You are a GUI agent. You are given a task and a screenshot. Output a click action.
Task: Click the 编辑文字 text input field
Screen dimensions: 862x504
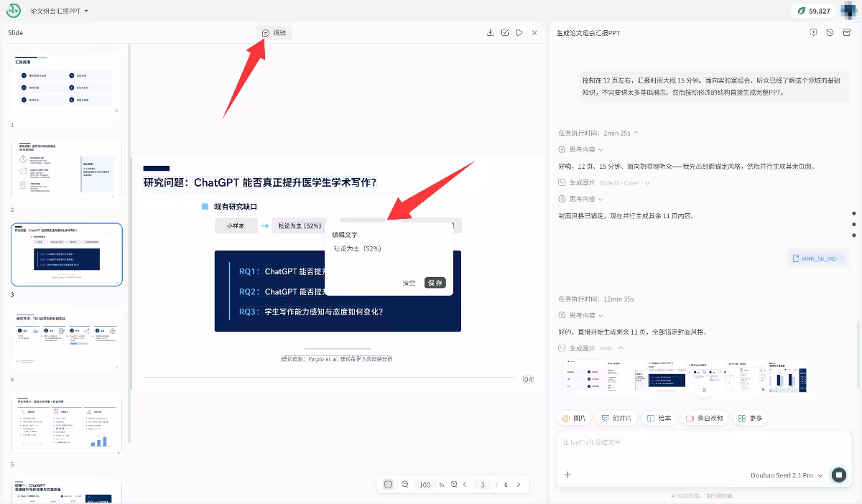point(389,257)
